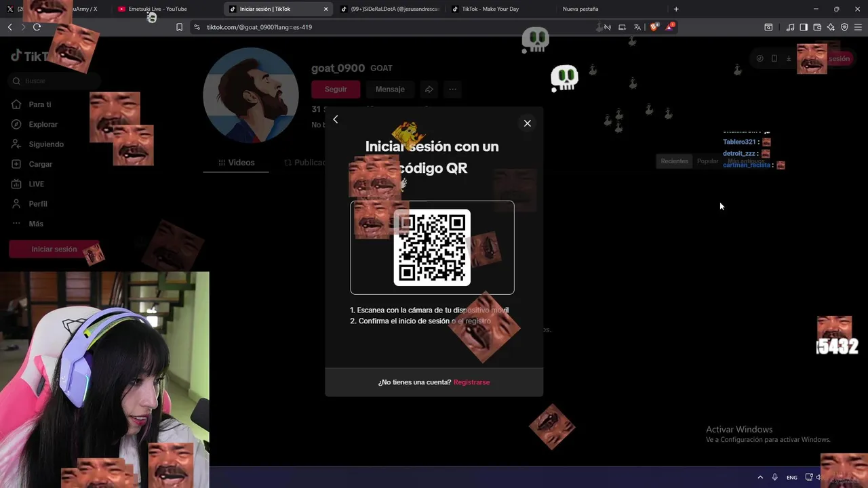Open Explorar in sidebar
This screenshot has width=868, height=488.
(x=43, y=125)
